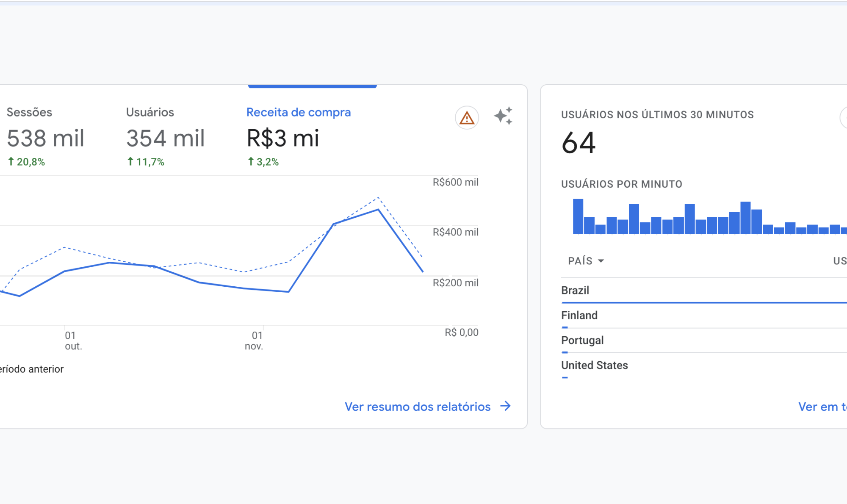Click green up arrow beside 20,8%

(x=11, y=161)
